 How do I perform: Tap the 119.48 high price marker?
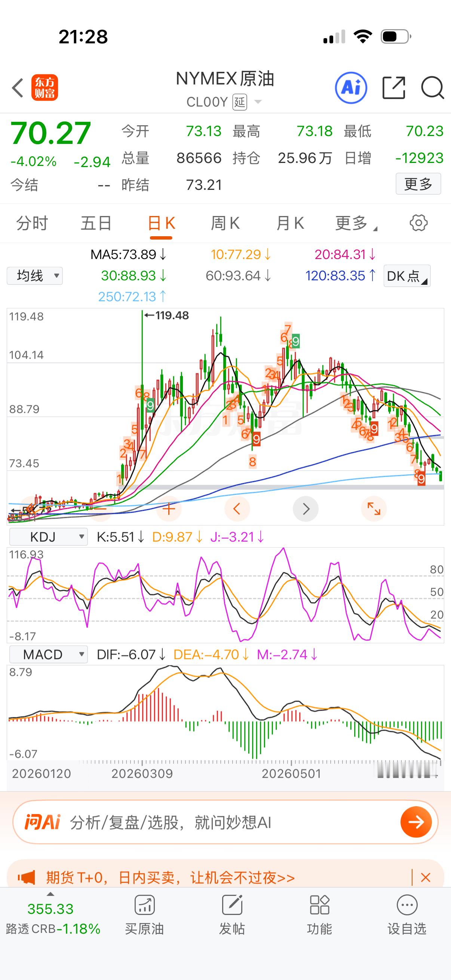(167, 315)
